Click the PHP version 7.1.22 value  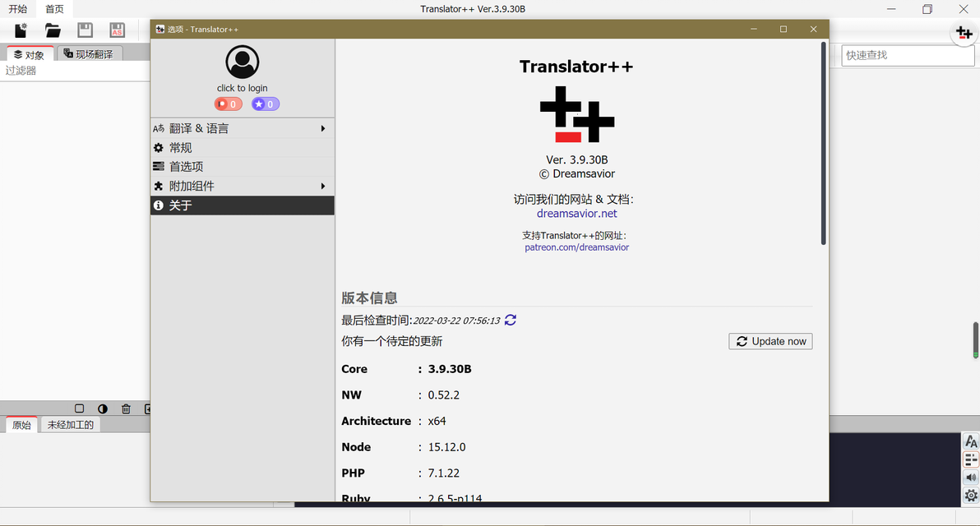click(444, 473)
